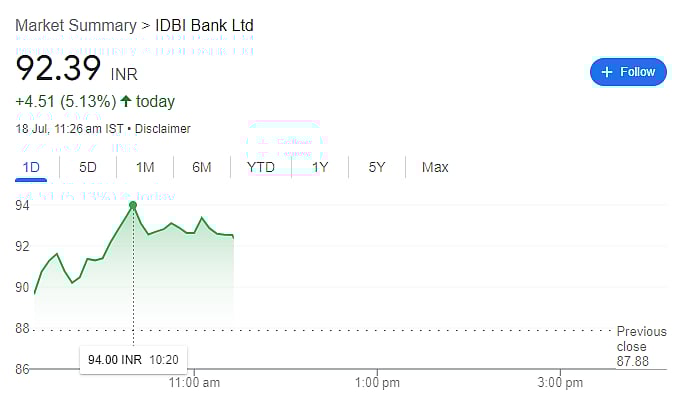Switch to the 1Y chart range

320,167
